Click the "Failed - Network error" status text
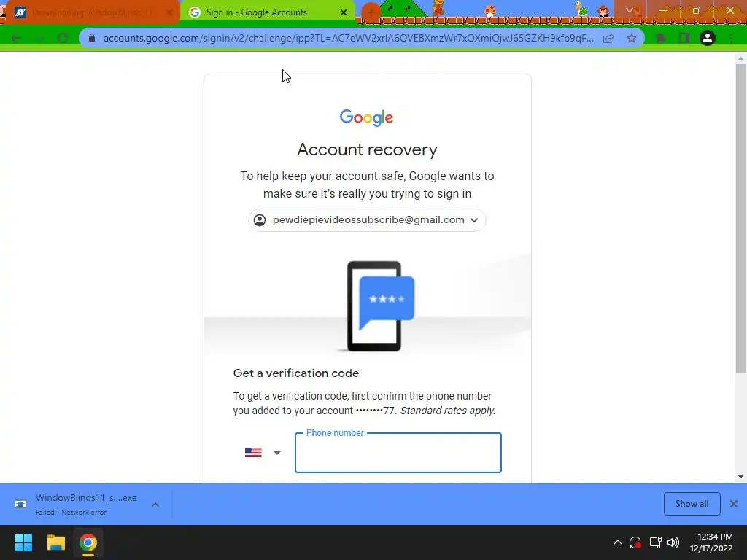 [71, 513]
